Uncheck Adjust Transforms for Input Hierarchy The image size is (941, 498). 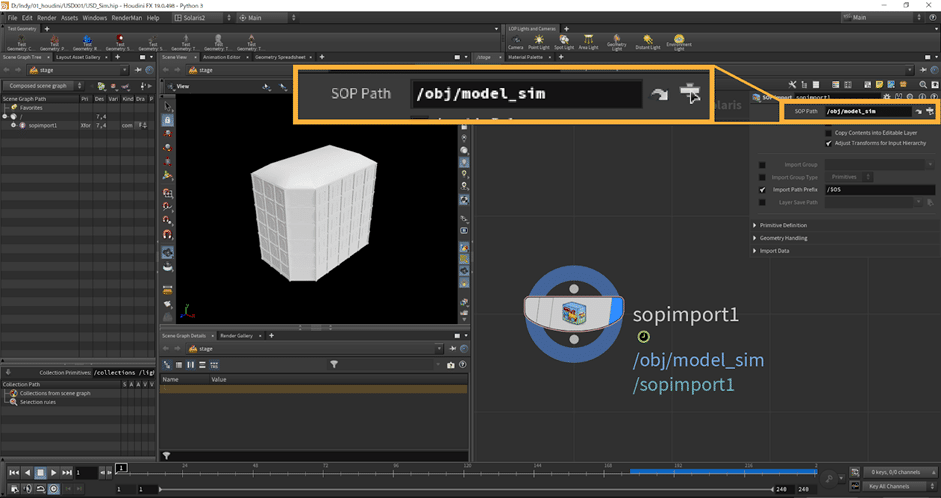pos(828,143)
